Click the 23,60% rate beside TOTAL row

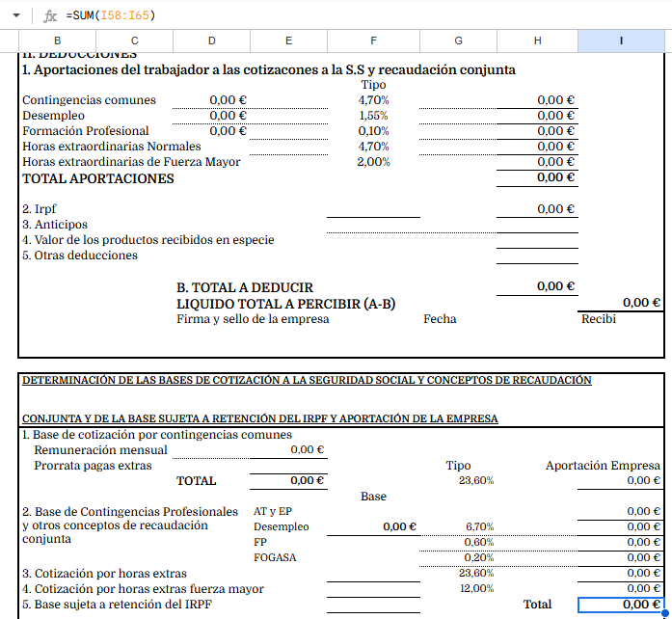476,480
